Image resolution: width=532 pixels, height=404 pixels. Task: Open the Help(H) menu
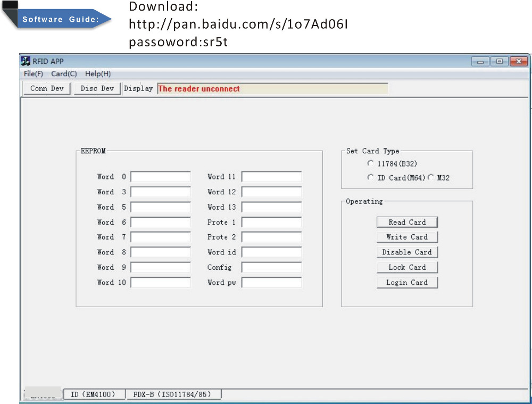pyautogui.click(x=98, y=74)
